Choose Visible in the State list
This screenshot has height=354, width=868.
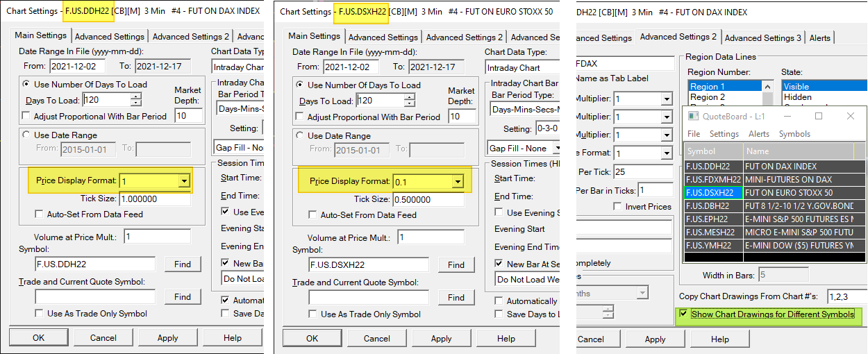824,86
